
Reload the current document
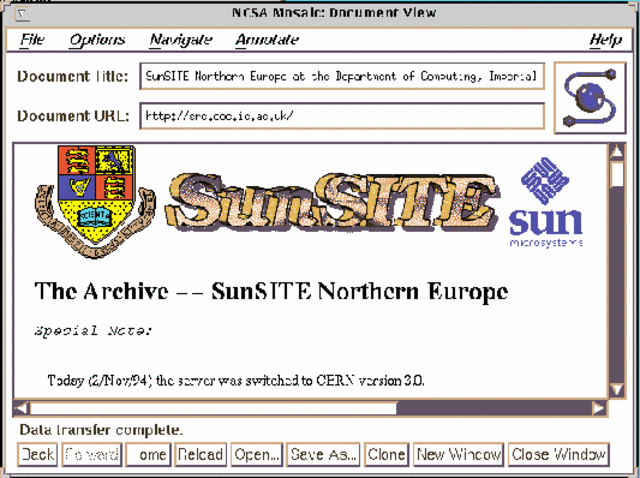(200, 454)
